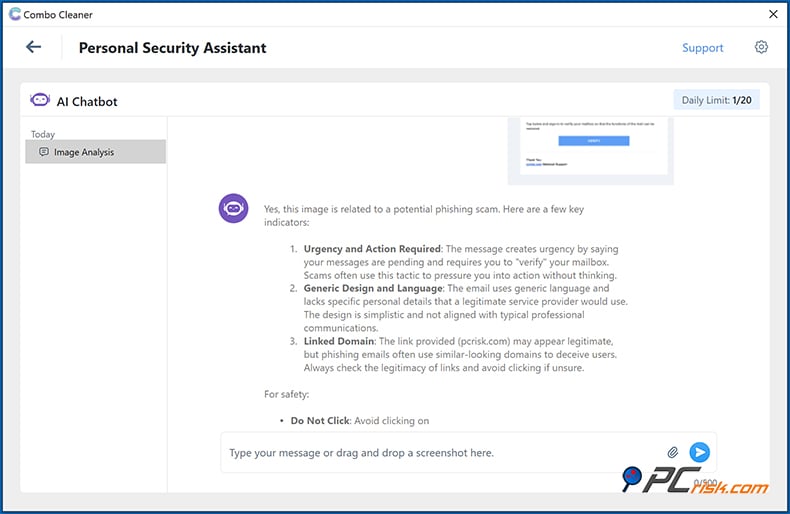
Task: Click the chat bubble icon beside Image Analysis
Action: click(43, 152)
